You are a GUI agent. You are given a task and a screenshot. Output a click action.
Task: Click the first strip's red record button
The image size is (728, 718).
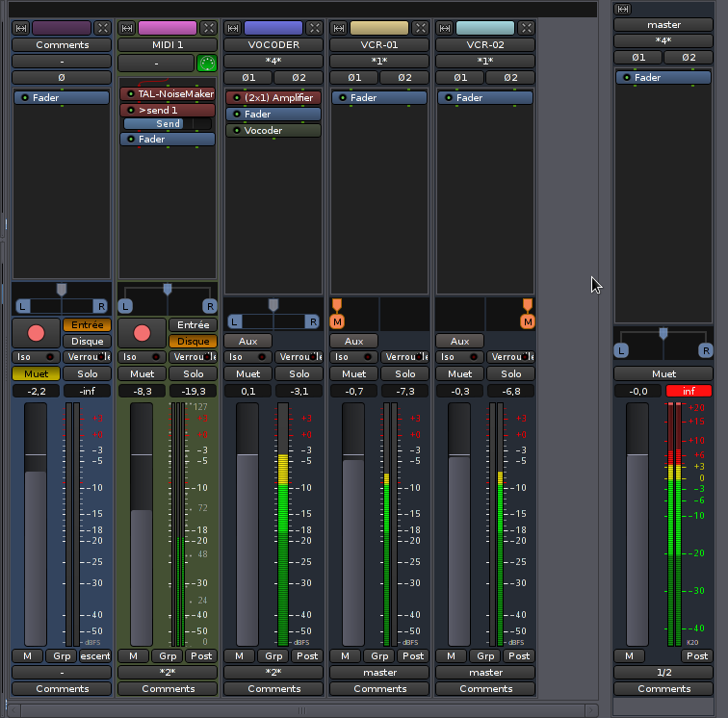coord(36,333)
